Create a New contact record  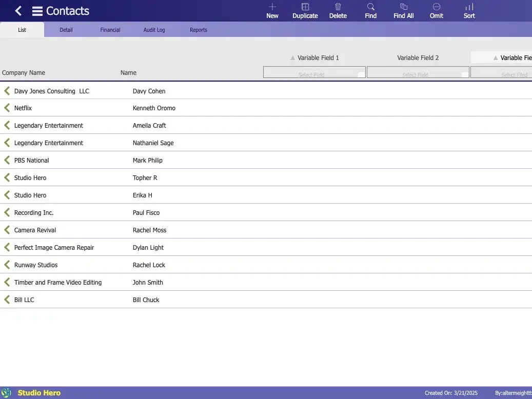[x=272, y=11]
